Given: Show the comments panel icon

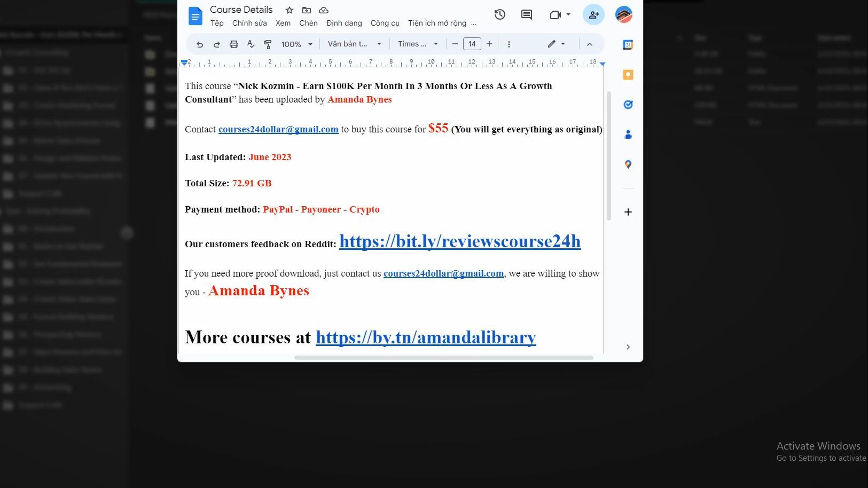Looking at the screenshot, I should pyautogui.click(x=527, y=15).
